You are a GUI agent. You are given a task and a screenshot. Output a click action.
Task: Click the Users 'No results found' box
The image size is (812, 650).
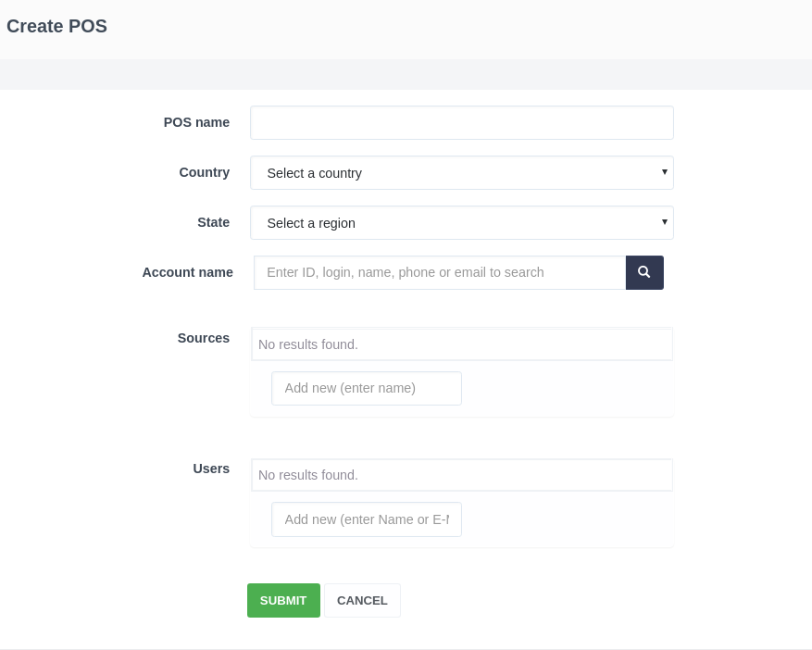pyautogui.click(x=461, y=475)
